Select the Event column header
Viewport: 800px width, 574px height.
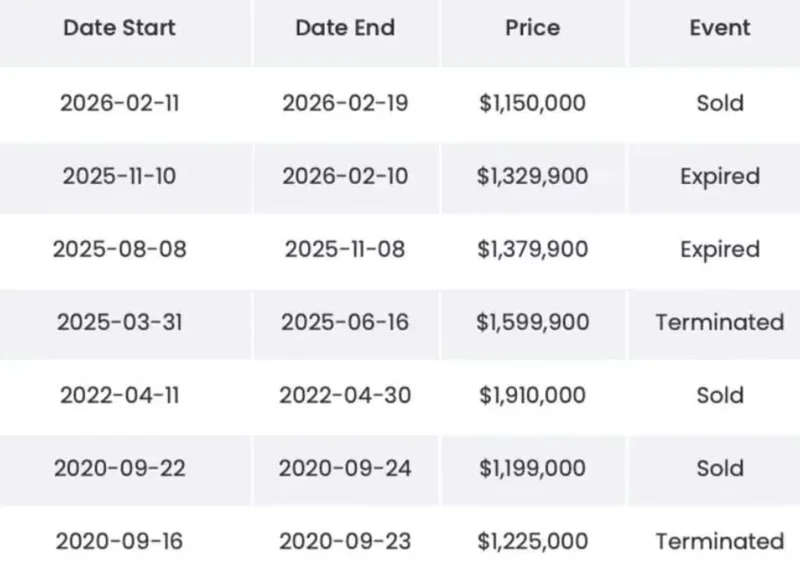coord(719,28)
